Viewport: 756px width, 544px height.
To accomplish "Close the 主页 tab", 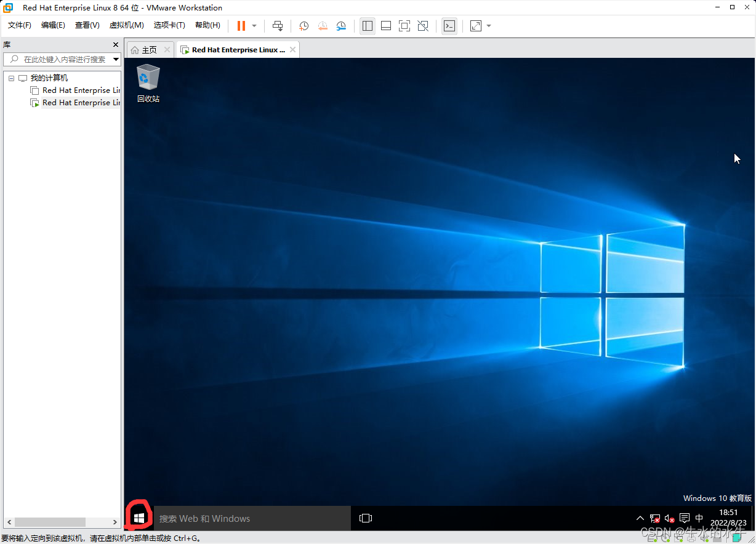I will click(167, 50).
